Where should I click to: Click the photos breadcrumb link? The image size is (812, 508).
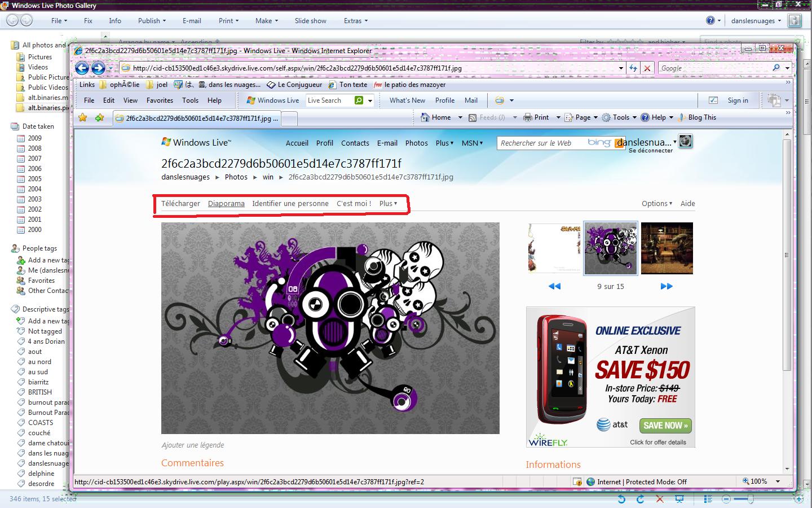tap(236, 177)
